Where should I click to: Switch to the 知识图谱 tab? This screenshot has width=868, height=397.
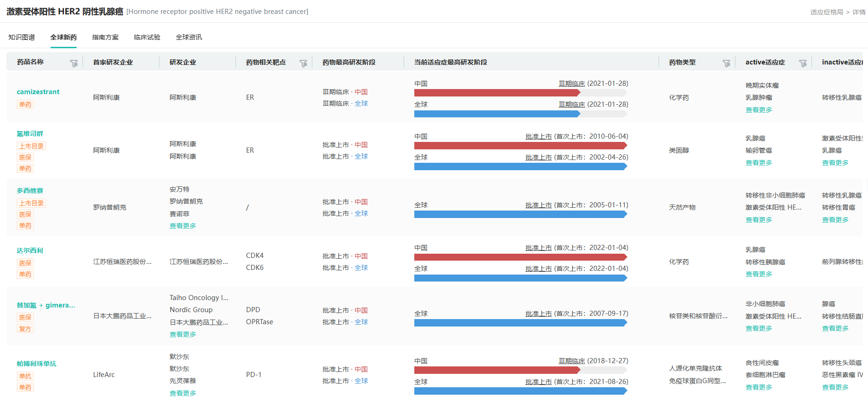pyautogui.click(x=22, y=37)
